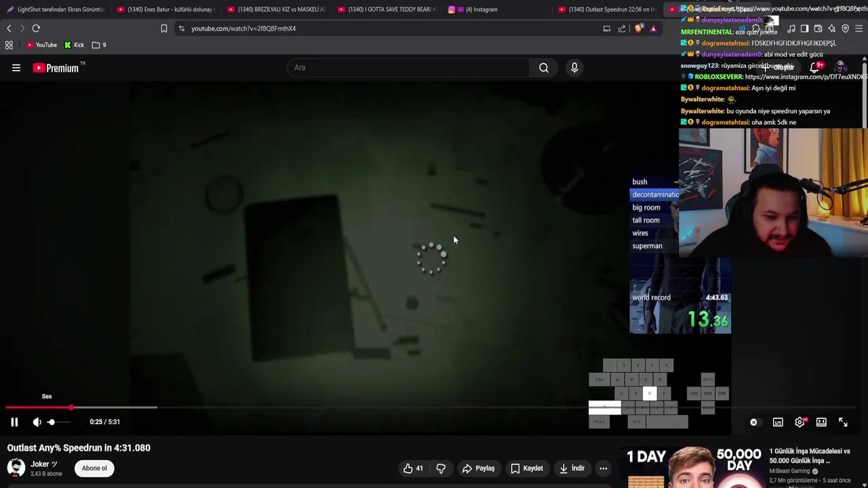Switch to the LightShot Ekran Görüntüsü tab
Image resolution: width=868 pixels, height=488 pixels.
pyautogui.click(x=56, y=9)
